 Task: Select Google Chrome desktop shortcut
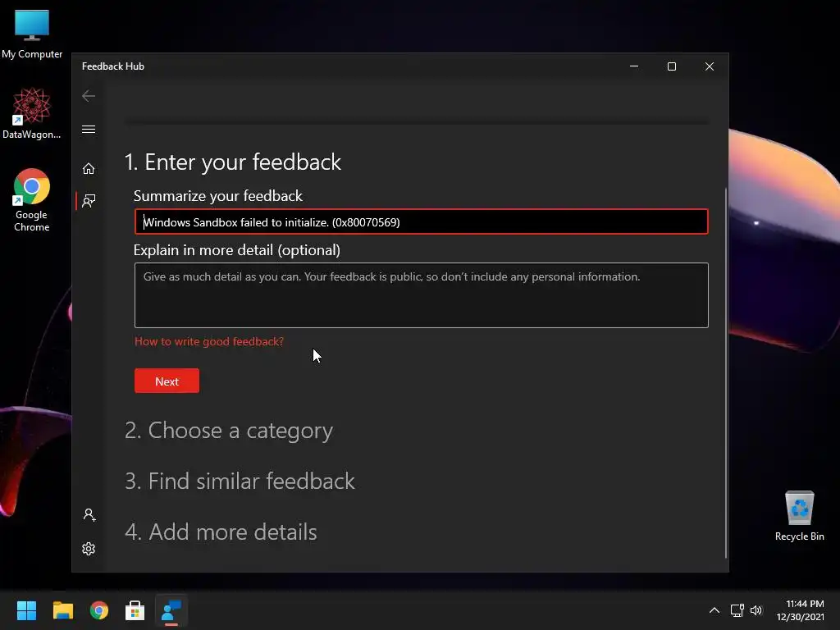point(32,200)
